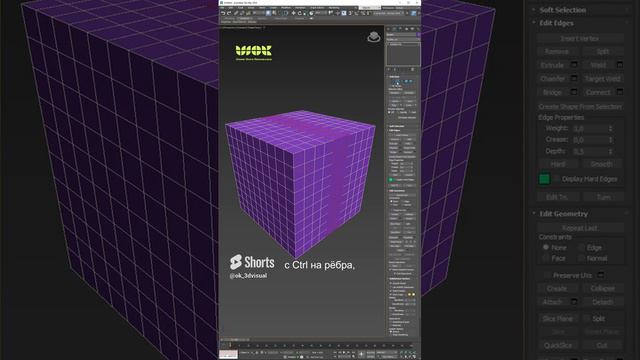Open Connect settings box in enlarged panel

click(620, 92)
